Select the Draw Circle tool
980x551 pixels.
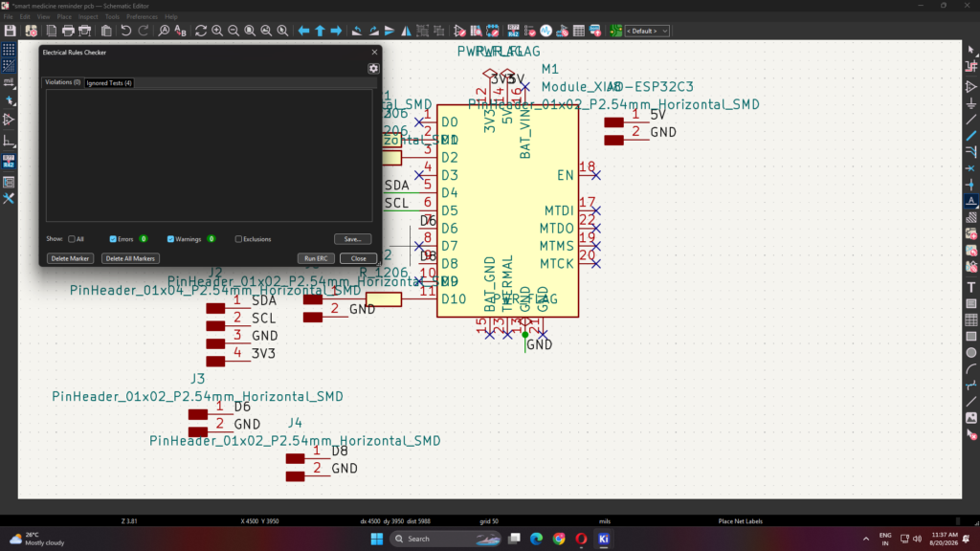(x=970, y=352)
